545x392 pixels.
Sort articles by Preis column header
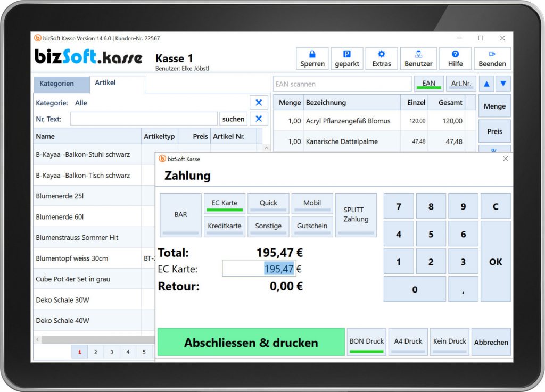coord(194,136)
